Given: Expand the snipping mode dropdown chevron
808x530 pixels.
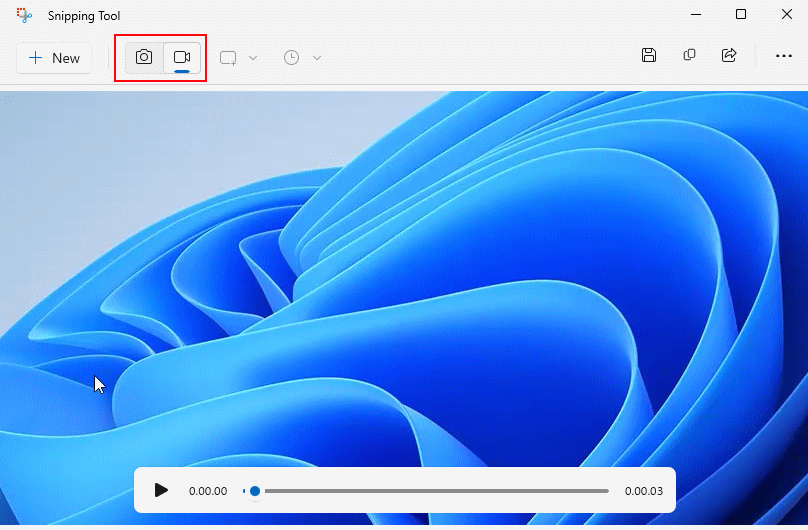Looking at the screenshot, I should [253, 58].
